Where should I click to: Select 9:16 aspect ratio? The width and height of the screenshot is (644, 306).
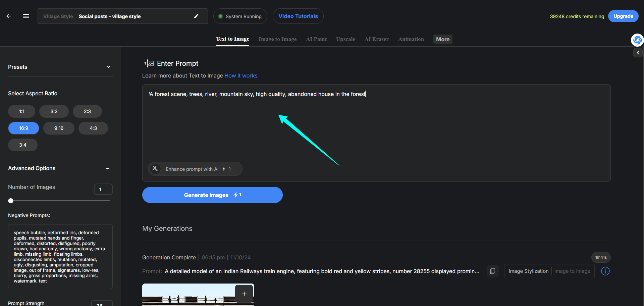point(59,128)
